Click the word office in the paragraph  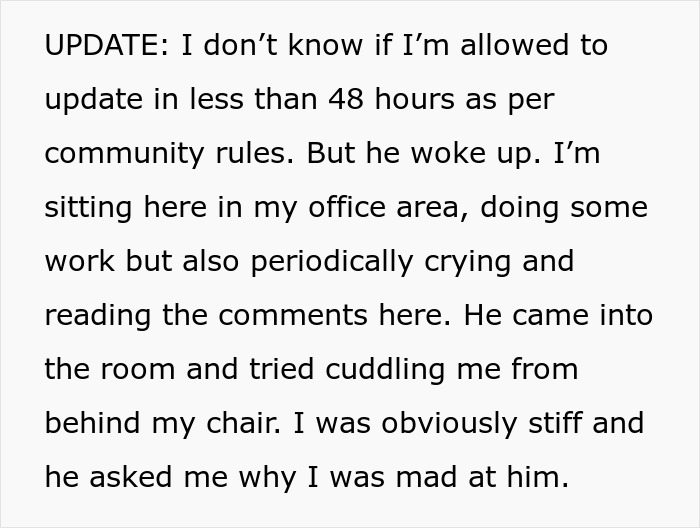347,207
